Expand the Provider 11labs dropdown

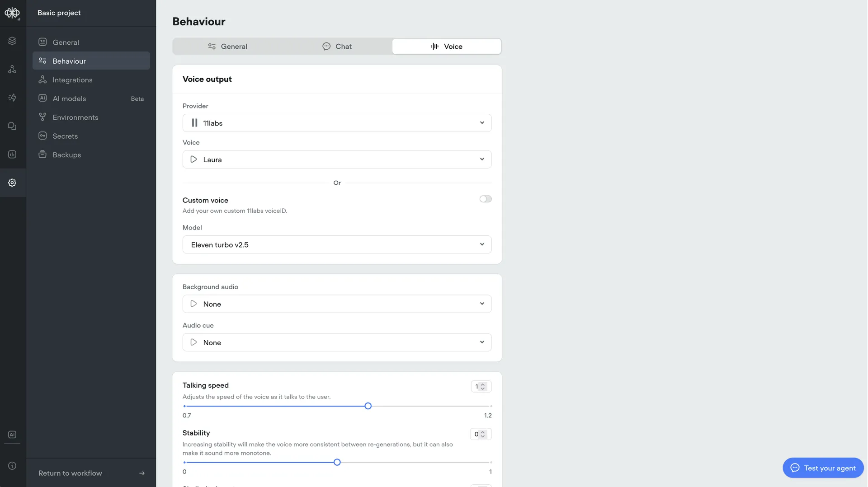pos(337,123)
